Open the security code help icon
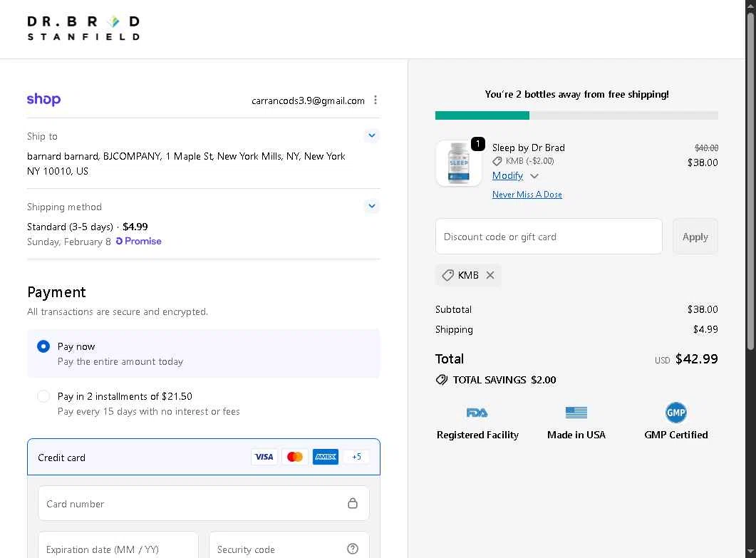This screenshot has width=756, height=558. pyautogui.click(x=353, y=549)
